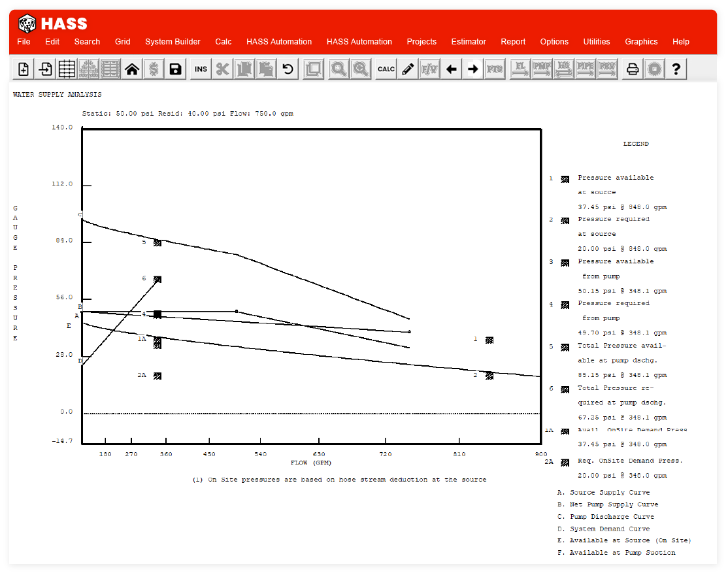Image resolution: width=728 pixels, height=575 pixels.
Task: Click the right arrow forward icon
Action: click(x=473, y=69)
